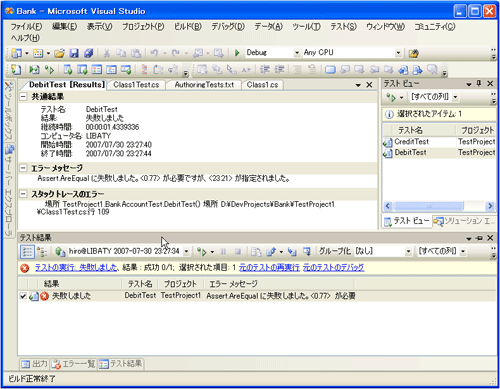Open the テスト(S) menu
Viewport: 500px width, 389px height.
343,27
